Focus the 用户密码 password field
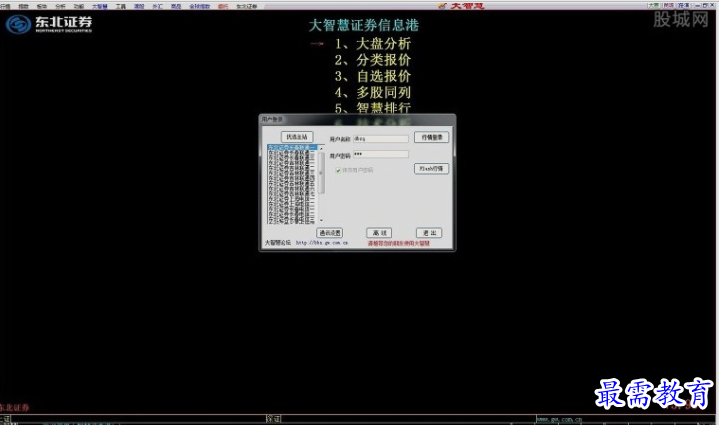Viewport: 719px width, 425px height. click(x=381, y=155)
